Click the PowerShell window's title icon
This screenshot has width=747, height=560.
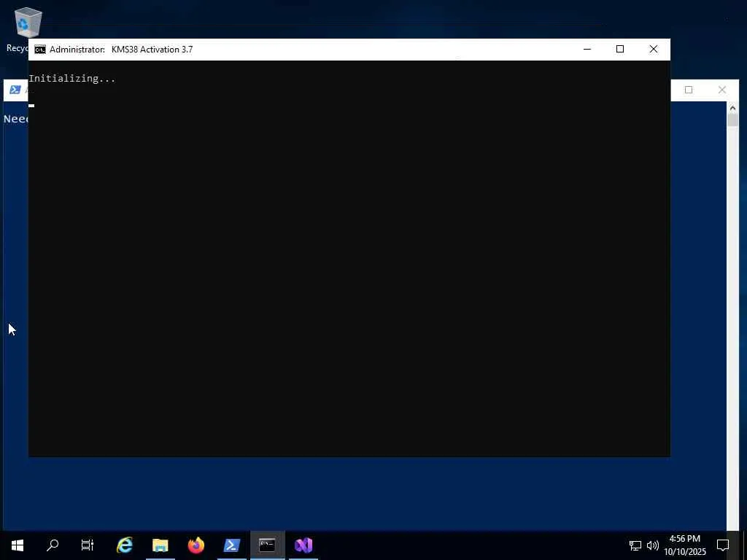pyautogui.click(x=15, y=90)
